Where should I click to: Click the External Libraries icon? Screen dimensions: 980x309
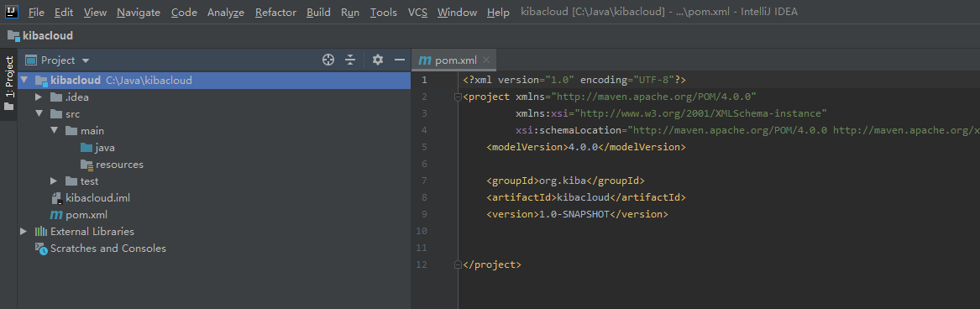[x=41, y=232]
